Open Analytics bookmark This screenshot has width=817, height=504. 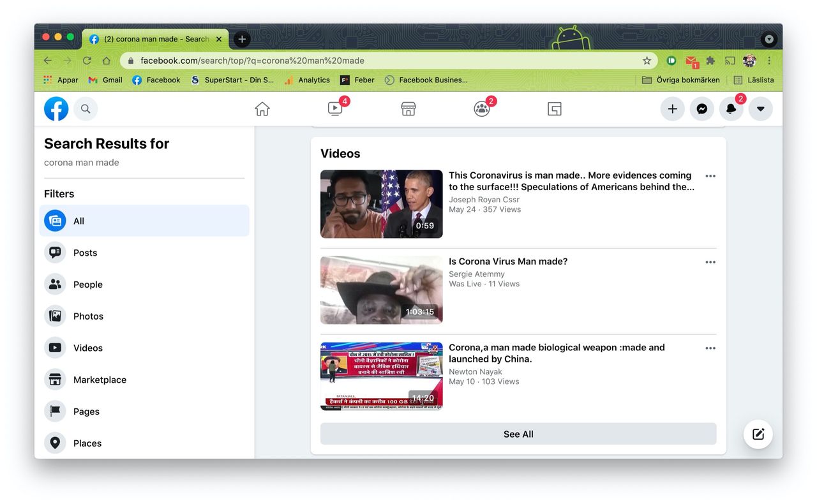307,80
